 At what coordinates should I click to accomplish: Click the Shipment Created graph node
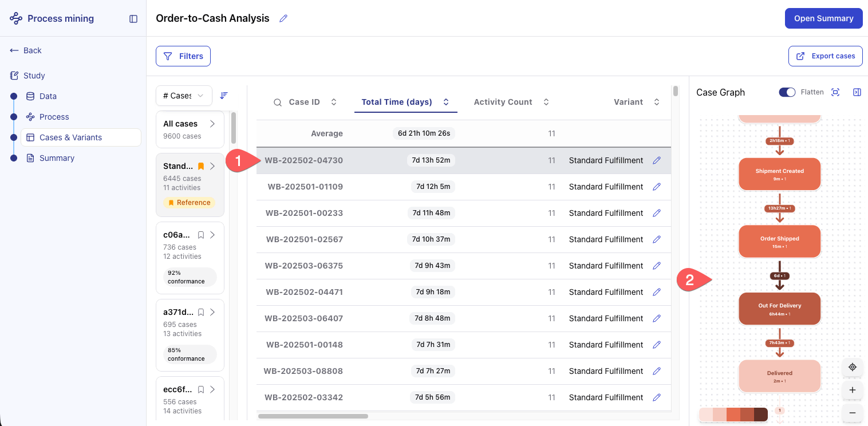779,174
